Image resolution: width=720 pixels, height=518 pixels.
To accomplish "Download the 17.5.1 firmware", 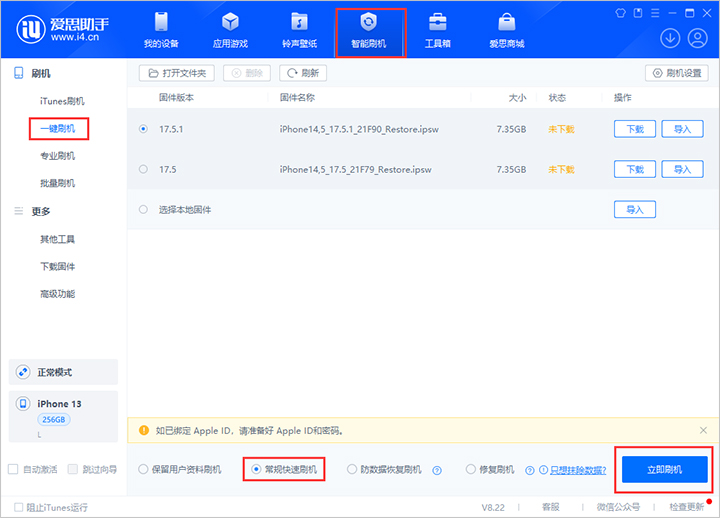I will (x=634, y=129).
